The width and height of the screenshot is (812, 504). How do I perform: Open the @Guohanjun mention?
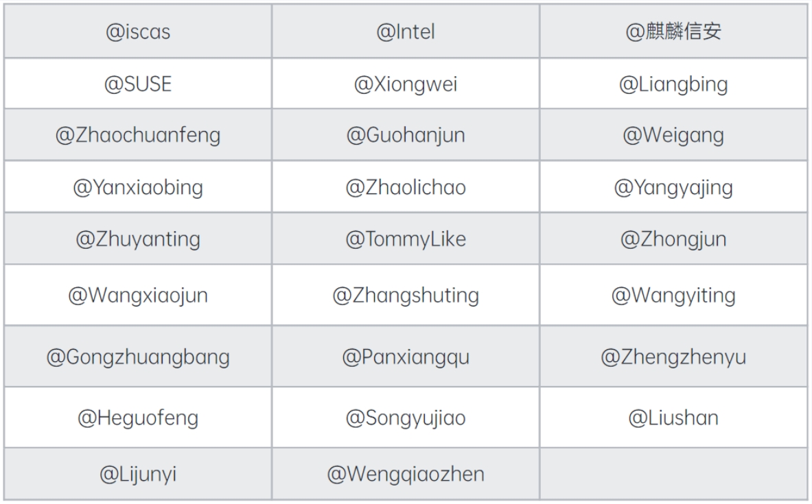pyautogui.click(x=406, y=135)
